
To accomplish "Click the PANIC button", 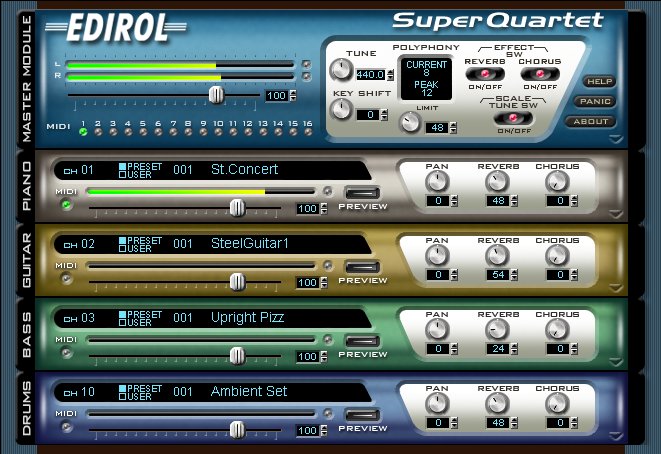I will tap(595, 101).
